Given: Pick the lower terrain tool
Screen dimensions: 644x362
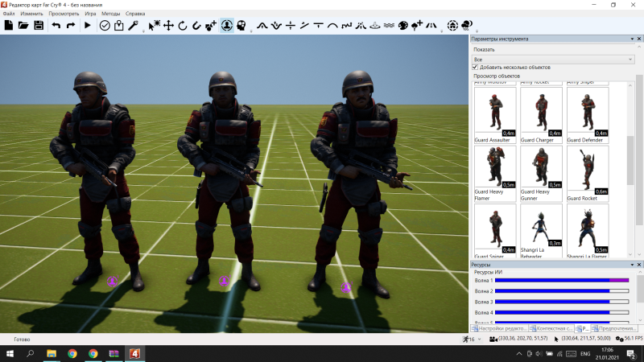Looking at the screenshot, I should click(x=276, y=26).
